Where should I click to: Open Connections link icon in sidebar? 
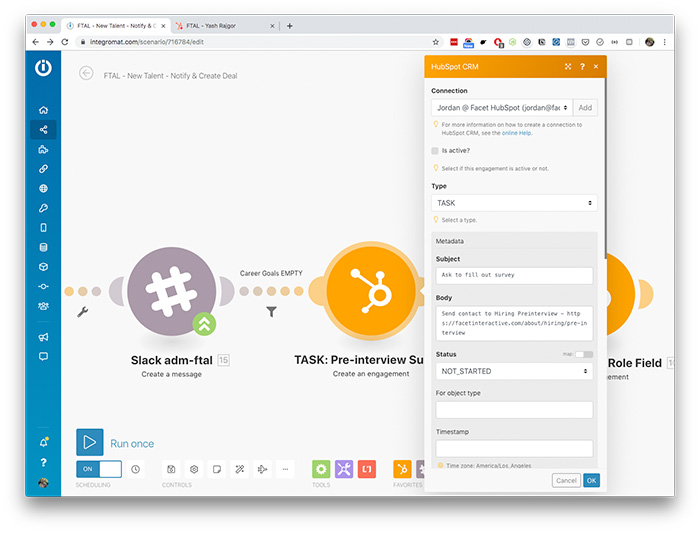[x=43, y=169]
